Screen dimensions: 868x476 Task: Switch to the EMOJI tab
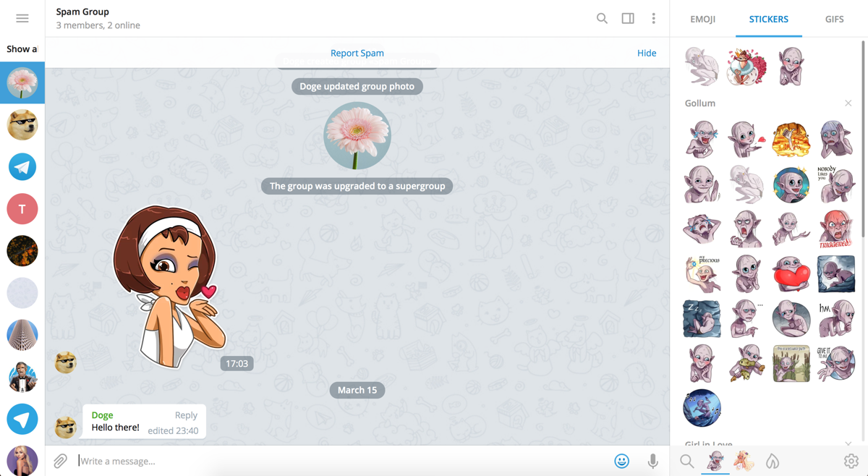(703, 19)
